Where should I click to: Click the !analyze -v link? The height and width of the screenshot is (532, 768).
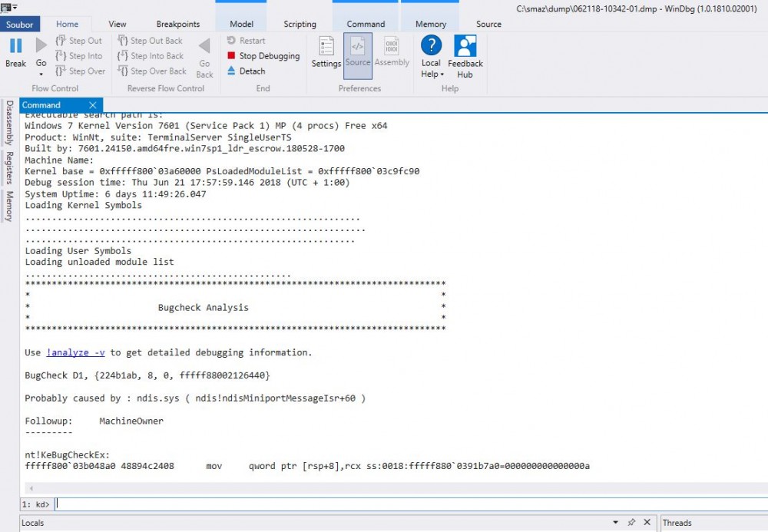[x=75, y=352]
